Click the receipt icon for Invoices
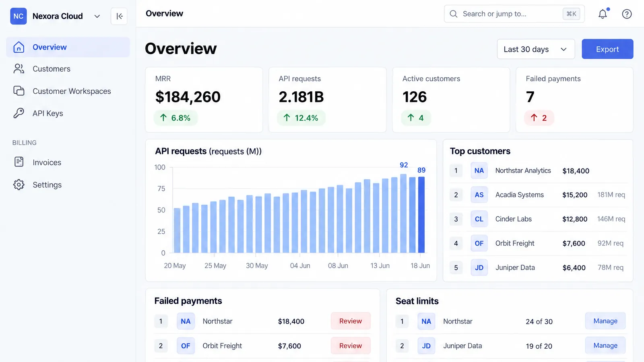Viewport: 644px width, 362px height. coord(19,162)
